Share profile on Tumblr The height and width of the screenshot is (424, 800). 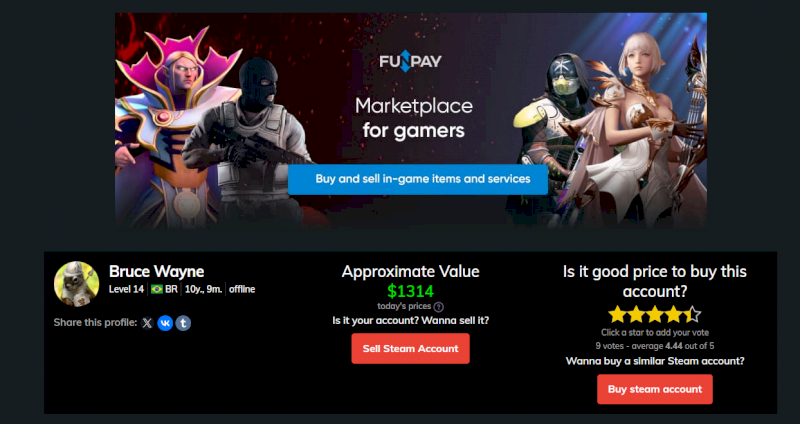point(184,323)
